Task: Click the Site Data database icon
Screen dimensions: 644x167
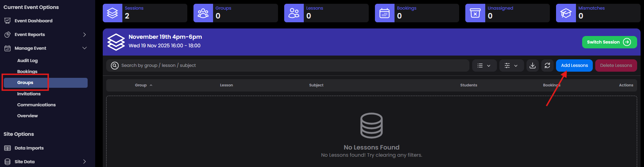Action: click(x=7, y=162)
